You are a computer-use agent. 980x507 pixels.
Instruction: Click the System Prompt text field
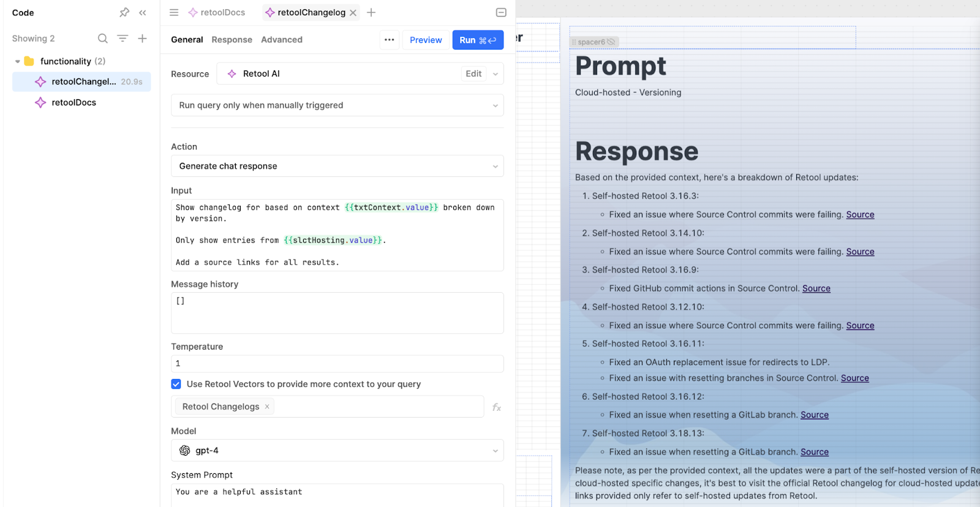coord(337,495)
